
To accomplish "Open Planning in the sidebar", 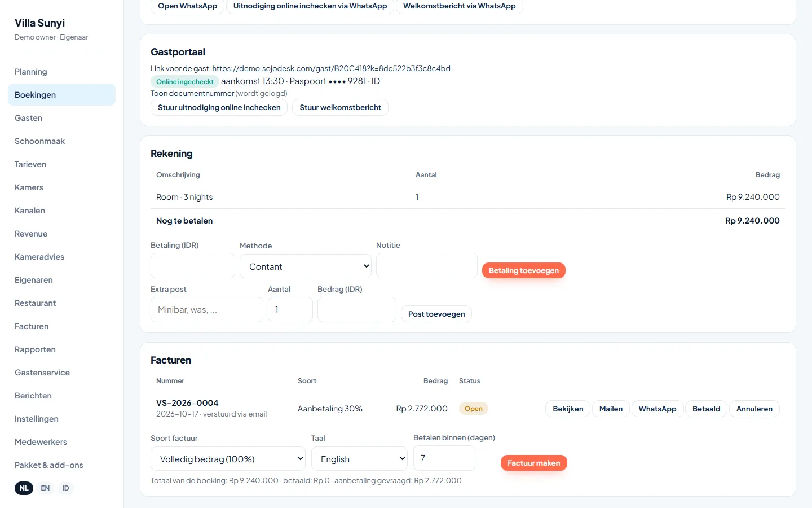I will (x=61, y=72).
